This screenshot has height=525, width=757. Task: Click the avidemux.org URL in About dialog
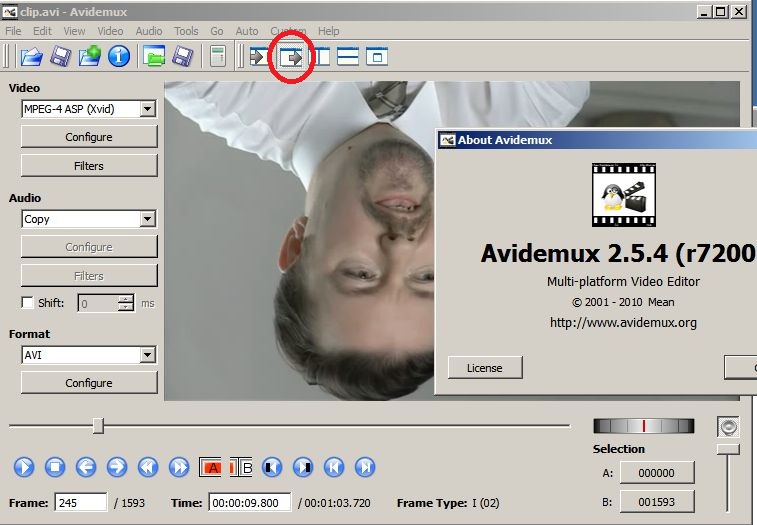[x=623, y=322]
